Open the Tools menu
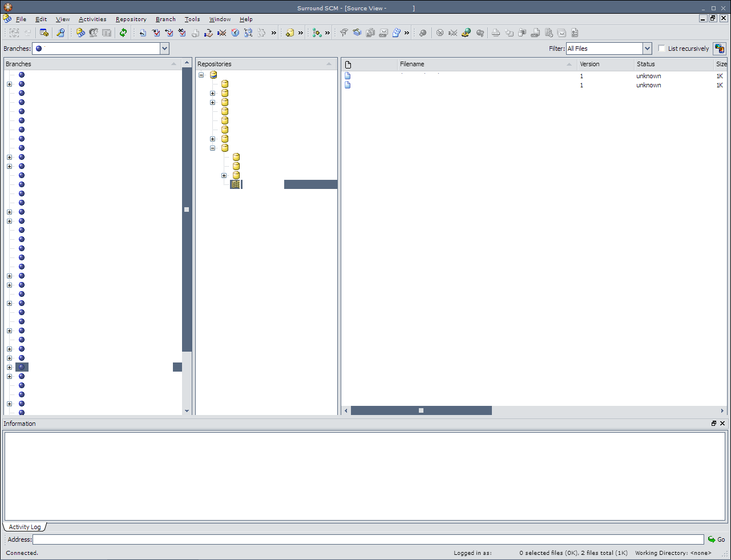 click(192, 19)
